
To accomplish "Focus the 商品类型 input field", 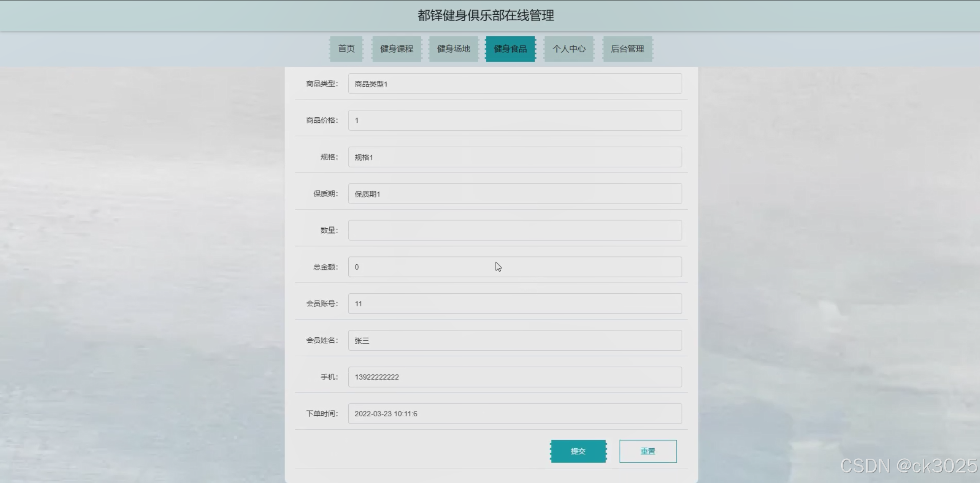I will (515, 84).
